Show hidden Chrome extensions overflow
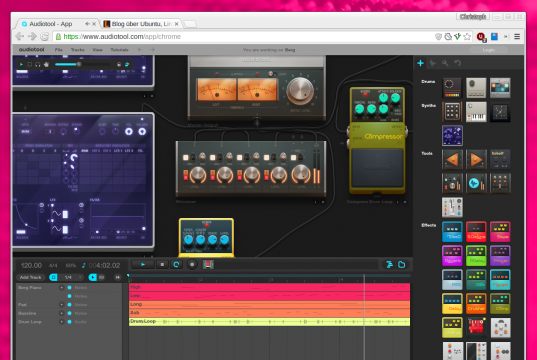537x360 pixels. (505, 37)
